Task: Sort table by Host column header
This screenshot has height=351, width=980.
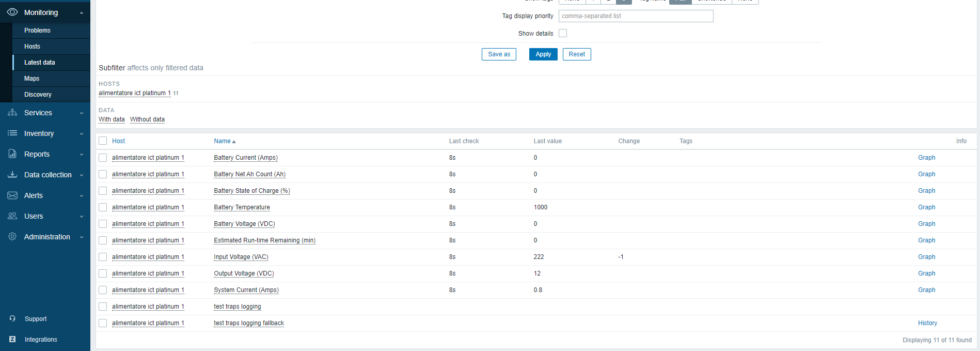Action: pos(118,141)
